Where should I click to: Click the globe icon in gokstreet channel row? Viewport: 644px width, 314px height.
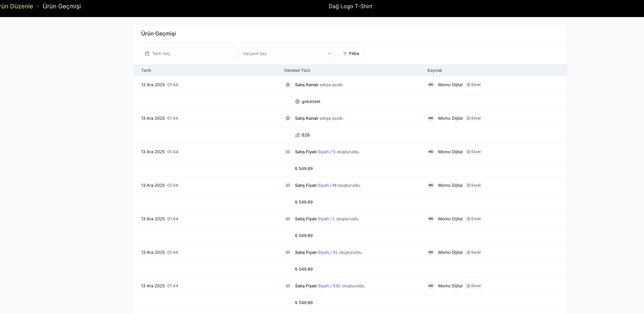coord(288,85)
